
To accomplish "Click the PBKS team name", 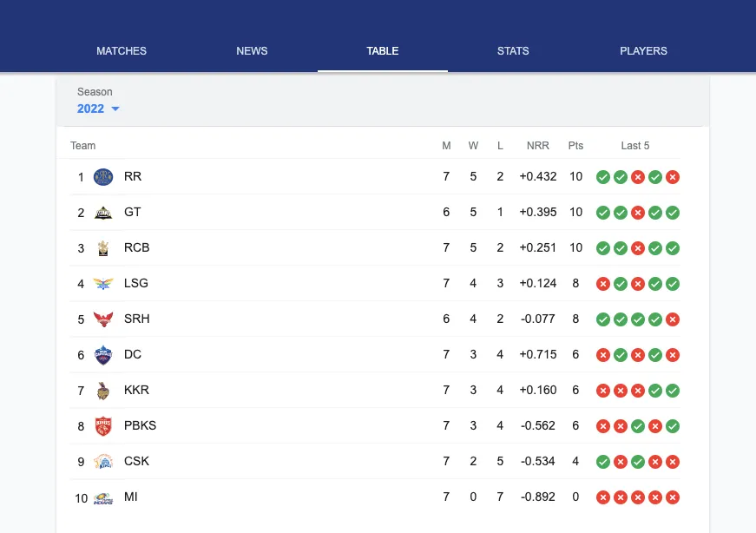I will tap(141, 425).
